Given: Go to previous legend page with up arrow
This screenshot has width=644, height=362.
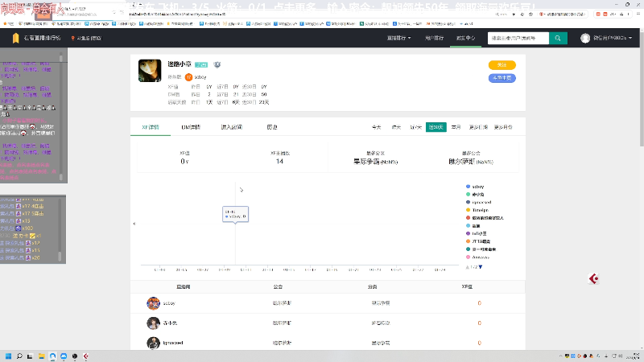Looking at the screenshot, I should coord(468,267).
